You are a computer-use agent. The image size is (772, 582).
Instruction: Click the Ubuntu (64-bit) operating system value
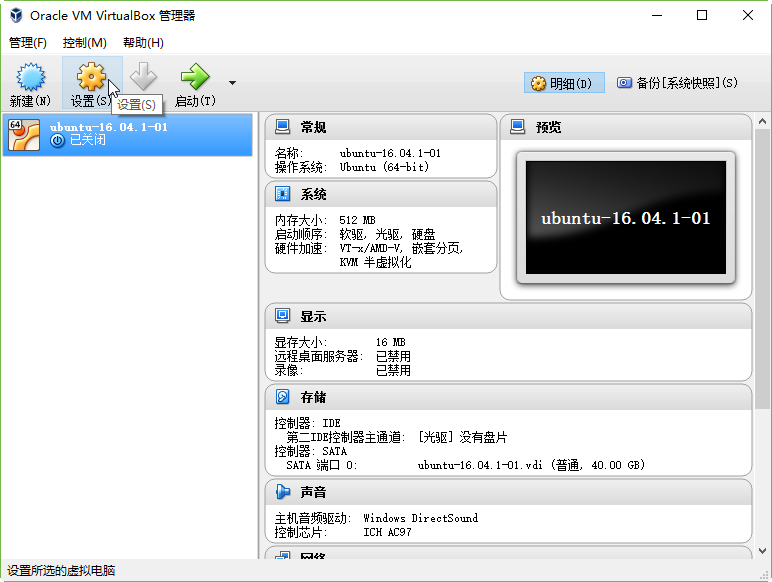384,167
